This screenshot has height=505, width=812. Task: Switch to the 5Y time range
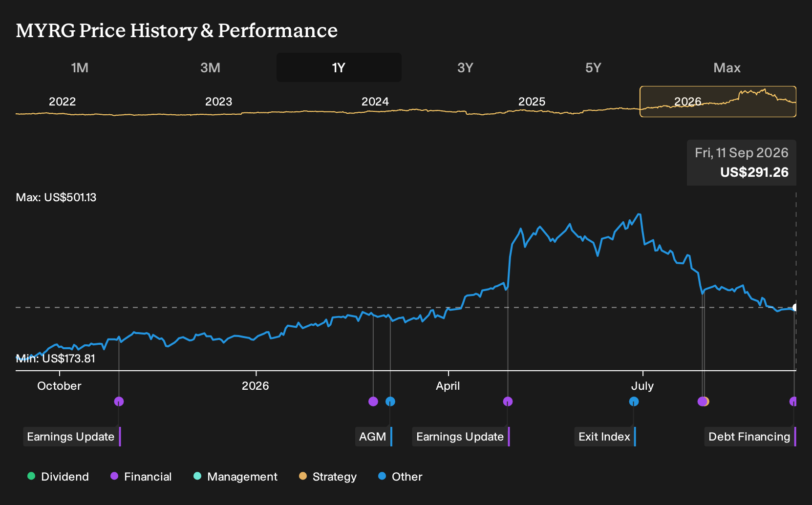pyautogui.click(x=593, y=67)
